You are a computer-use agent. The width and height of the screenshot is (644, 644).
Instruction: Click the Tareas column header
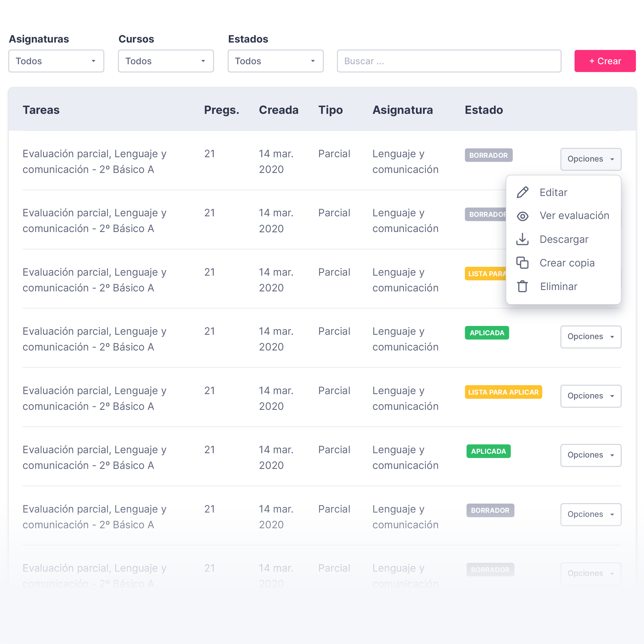[x=41, y=110]
